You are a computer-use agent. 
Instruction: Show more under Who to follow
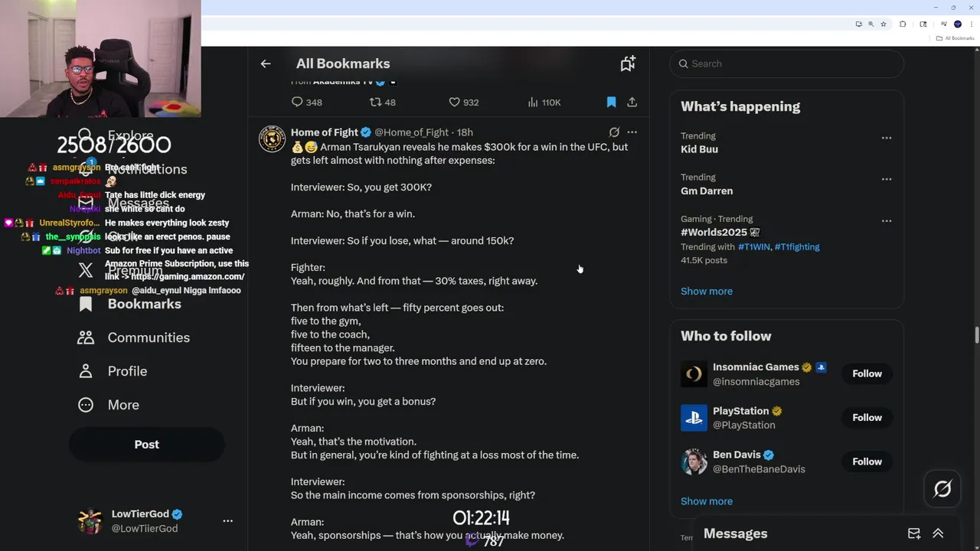pos(707,501)
